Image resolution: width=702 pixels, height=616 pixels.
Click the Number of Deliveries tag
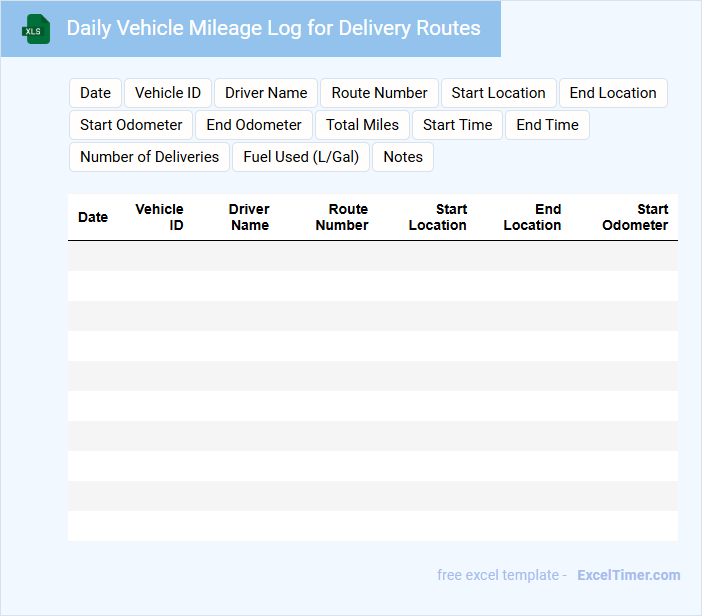pyautogui.click(x=149, y=157)
